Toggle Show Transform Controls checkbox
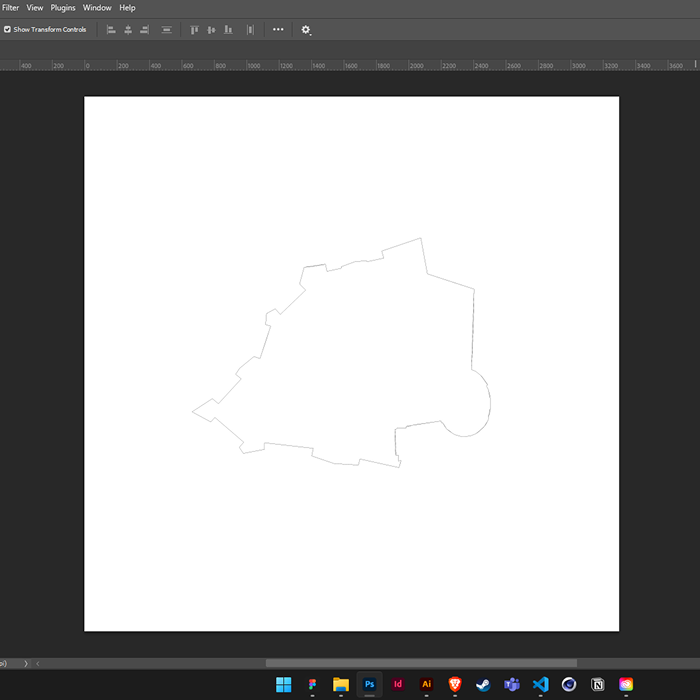Viewport: 700px width, 700px height. click(x=8, y=29)
